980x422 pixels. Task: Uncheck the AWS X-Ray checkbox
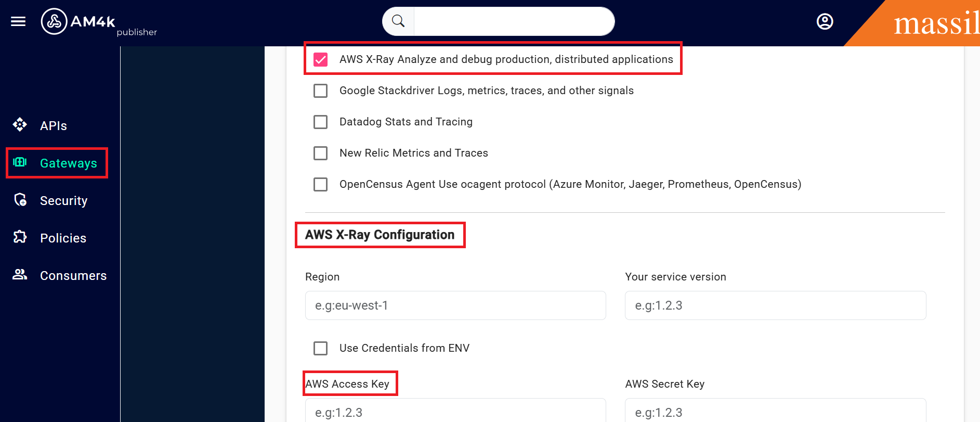[x=321, y=60]
